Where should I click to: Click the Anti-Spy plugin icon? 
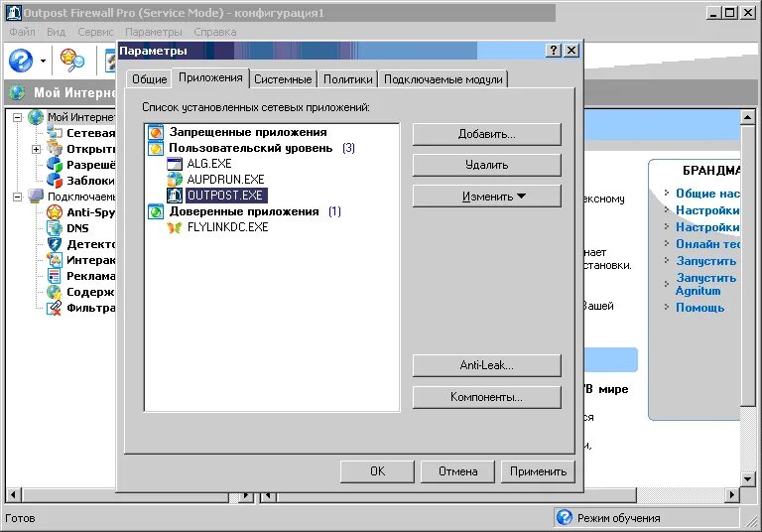(55, 212)
